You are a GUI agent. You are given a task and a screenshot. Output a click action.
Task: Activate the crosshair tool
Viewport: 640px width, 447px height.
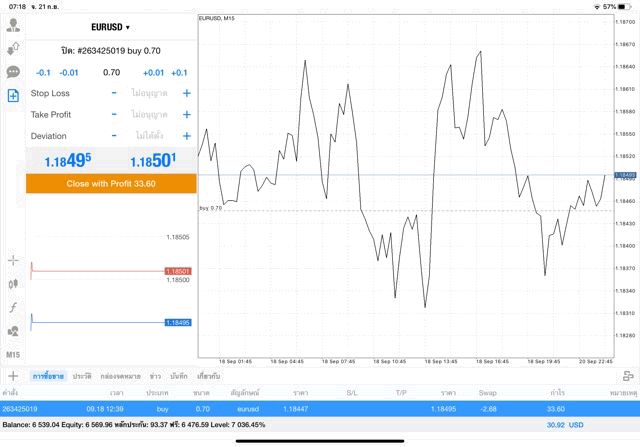(13, 260)
